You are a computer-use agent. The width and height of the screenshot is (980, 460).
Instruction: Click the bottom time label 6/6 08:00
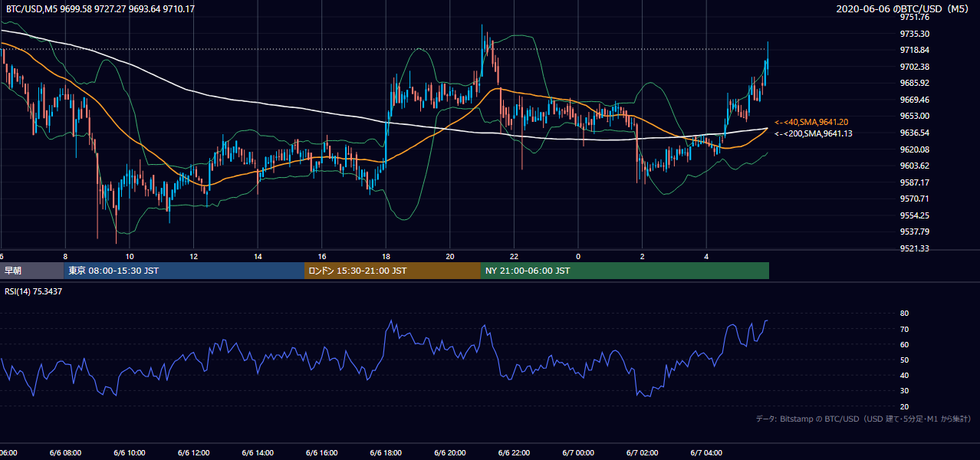[66, 453]
